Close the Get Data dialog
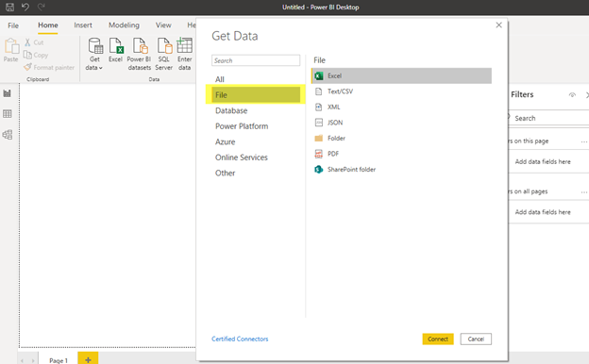This screenshot has height=364, width=589. click(x=498, y=25)
